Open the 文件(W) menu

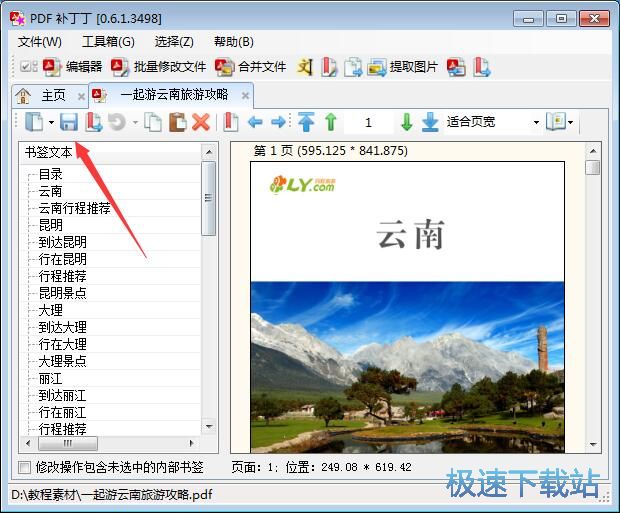click(x=40, y=42)
